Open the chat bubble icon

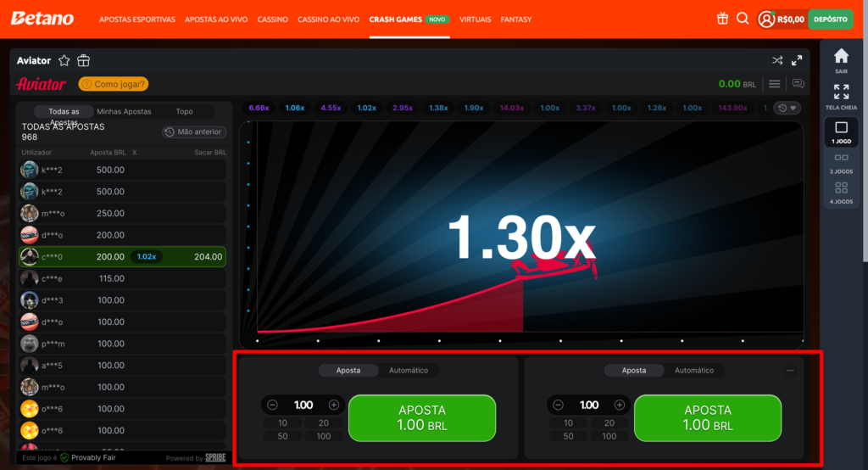click(x=798, y=84)
